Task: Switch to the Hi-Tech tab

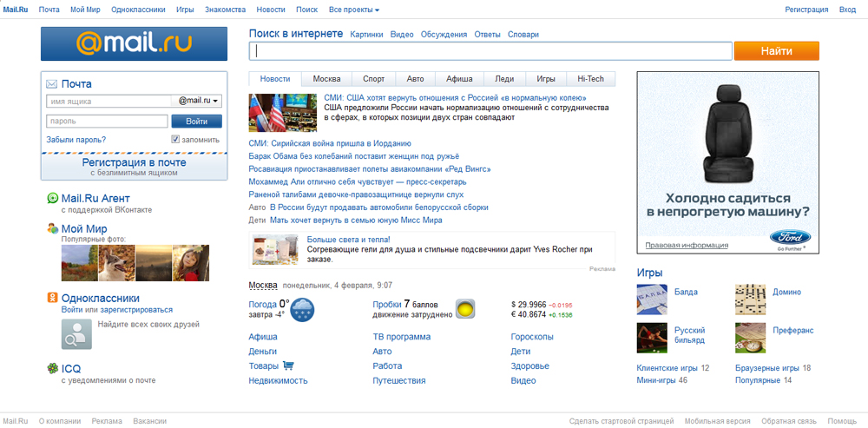Action: coord(590,79)
